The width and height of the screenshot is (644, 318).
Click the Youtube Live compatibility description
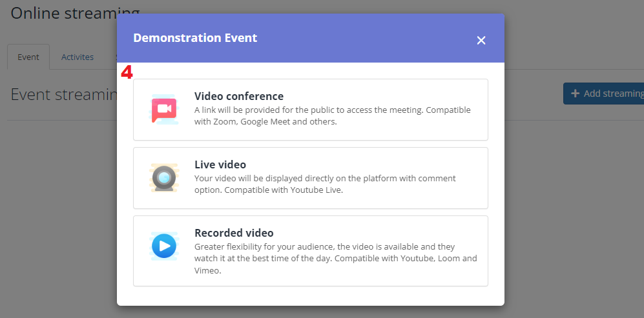click(x=325, y=184)
